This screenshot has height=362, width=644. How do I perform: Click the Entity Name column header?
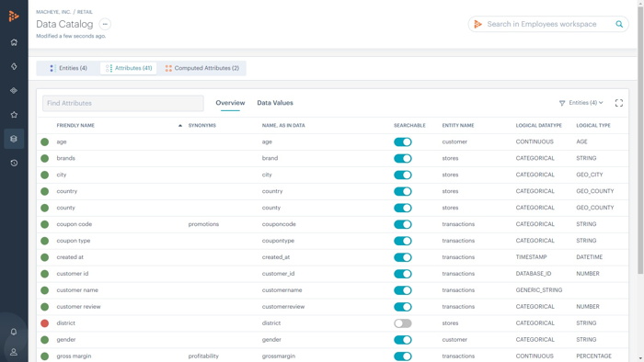458,126
